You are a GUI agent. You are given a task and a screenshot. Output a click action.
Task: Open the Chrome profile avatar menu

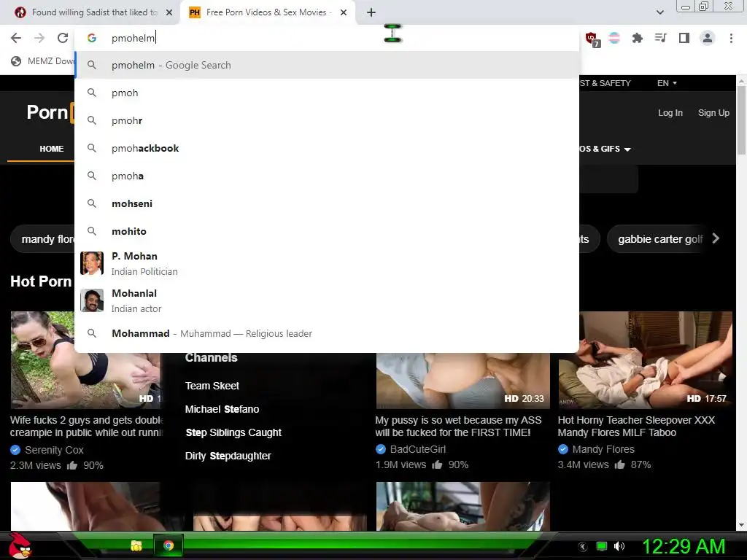click(x=708, y=38)
